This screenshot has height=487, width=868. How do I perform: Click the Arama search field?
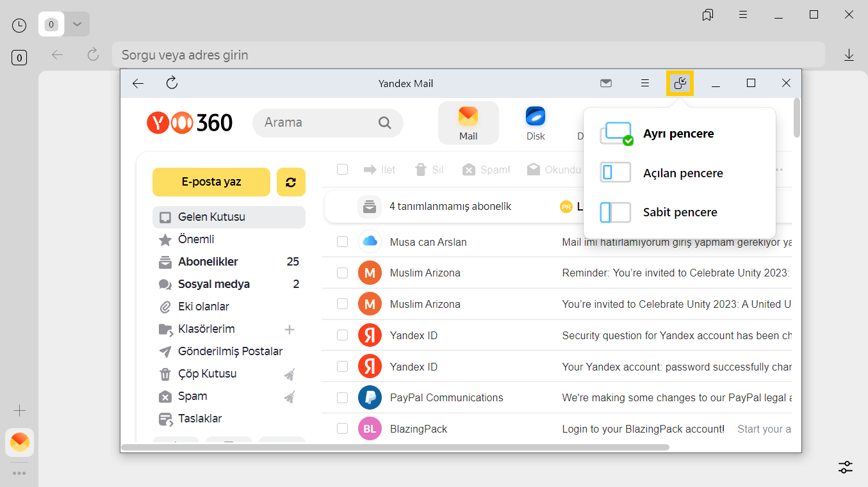[x=317, y=123]
